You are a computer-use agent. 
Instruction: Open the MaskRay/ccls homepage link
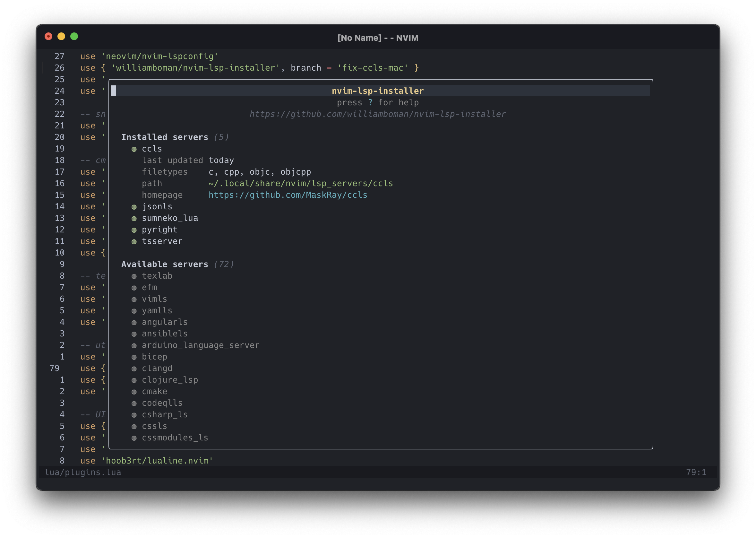(287, 195)
